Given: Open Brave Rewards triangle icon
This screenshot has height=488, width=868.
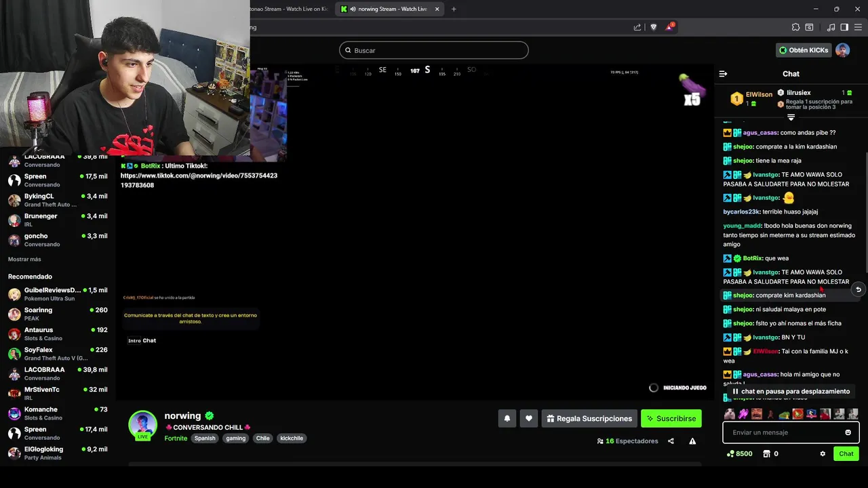Looking at the screenshot, I should click(x=671, y=27).
